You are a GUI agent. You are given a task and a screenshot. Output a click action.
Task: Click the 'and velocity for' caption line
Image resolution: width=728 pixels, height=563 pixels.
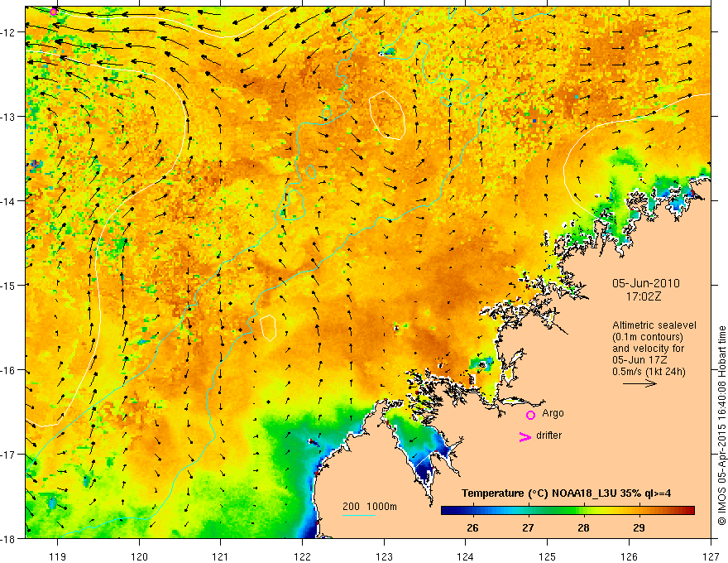click(648, 349)
